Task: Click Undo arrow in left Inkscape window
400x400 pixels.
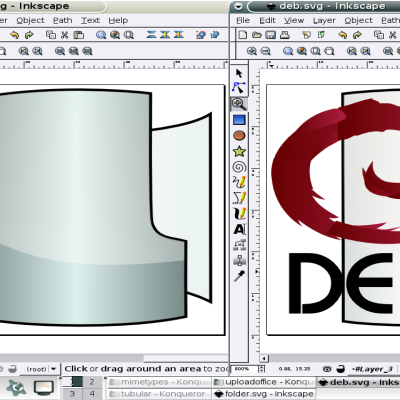Action: pos(14,35)
